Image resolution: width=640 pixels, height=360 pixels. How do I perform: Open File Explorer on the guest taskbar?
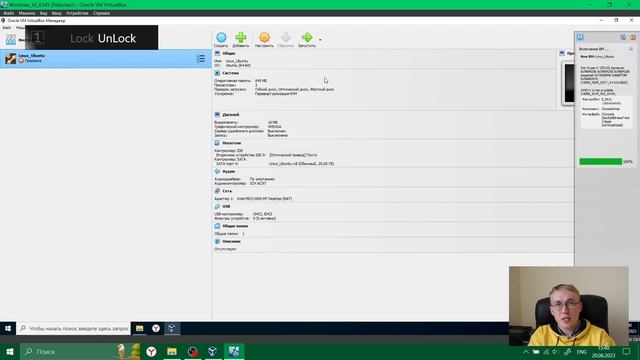pyautogui.click(x=140, y=328)
